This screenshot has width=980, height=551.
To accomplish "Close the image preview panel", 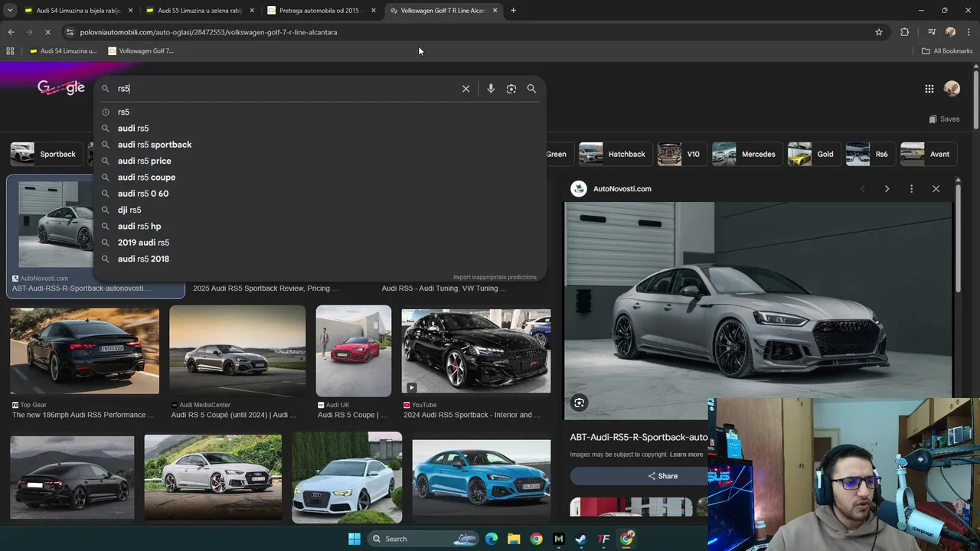I will click(936, 189).
